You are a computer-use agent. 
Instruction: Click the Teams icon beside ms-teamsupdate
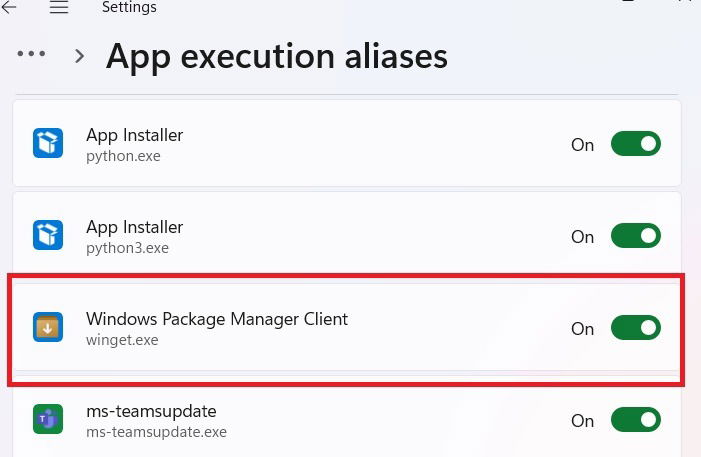click(47, 420)
